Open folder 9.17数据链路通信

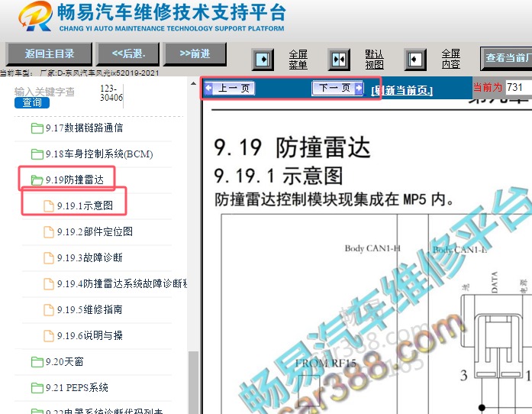[x=84, y=128]
